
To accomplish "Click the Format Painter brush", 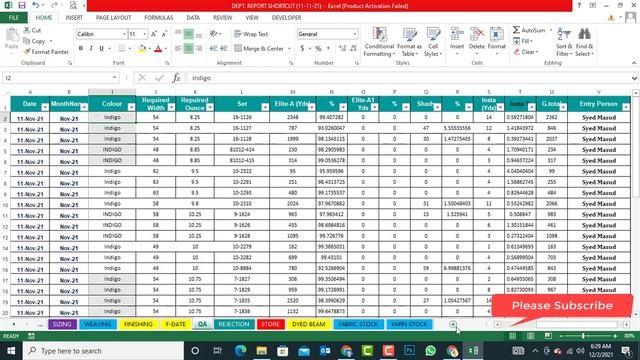I will tap(27, 52).
